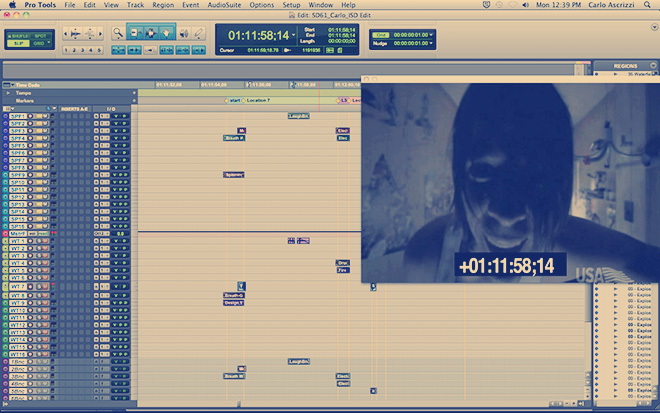Expand the Tempo ruler

pos(8,93)
